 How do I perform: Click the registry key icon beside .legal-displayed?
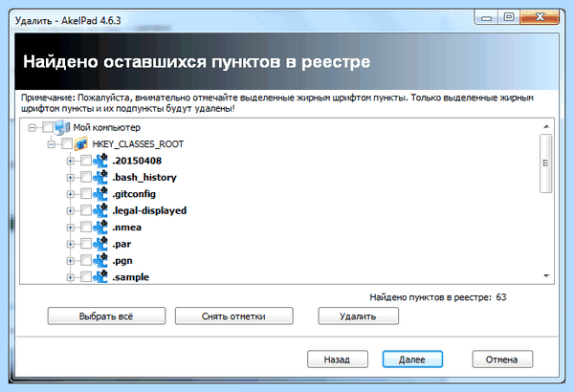(x=100, y=210)
